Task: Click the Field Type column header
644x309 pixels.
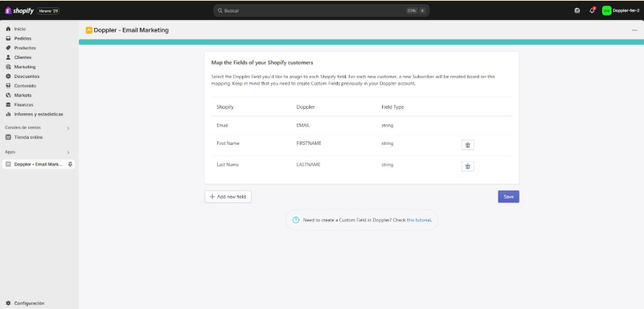Action: pos(392,107)
